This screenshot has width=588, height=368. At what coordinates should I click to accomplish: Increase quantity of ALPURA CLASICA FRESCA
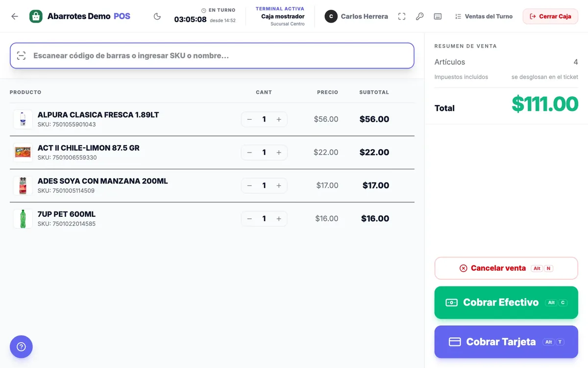(279, 119)
